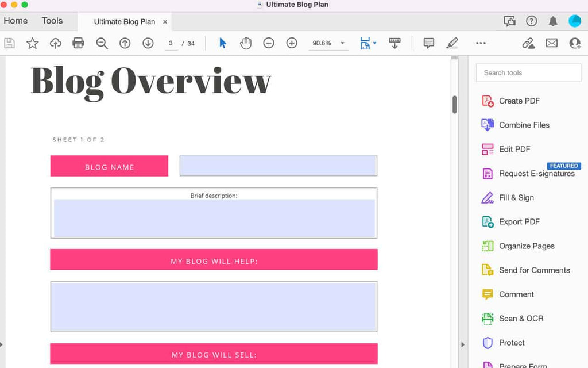The height and width of the screenshot is (368, 588).
Task: Expand the page fit options arrow
Action: pyautogui.click(x=374, y=43)
